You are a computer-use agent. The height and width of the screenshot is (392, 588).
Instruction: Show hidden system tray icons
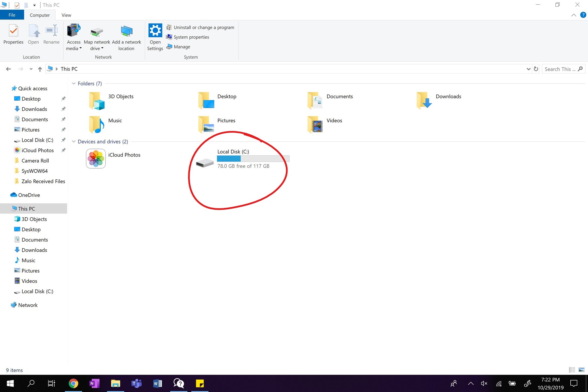click(470, 383)
